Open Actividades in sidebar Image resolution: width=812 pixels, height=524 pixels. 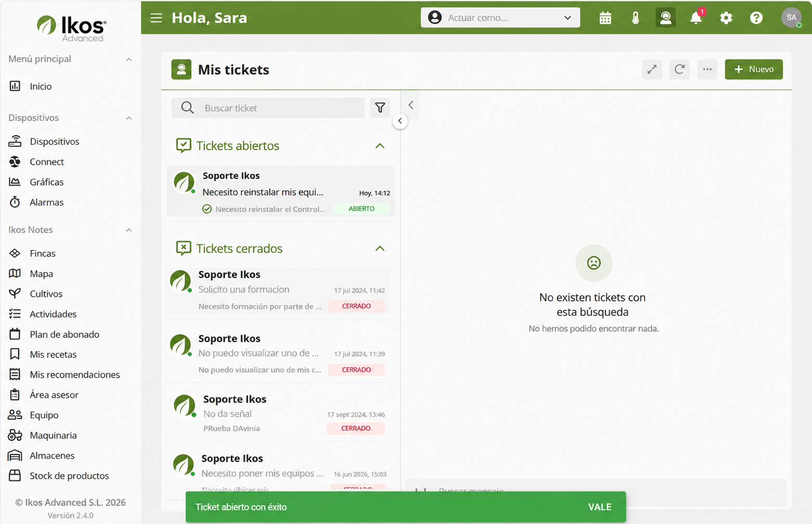click(53, 314)
